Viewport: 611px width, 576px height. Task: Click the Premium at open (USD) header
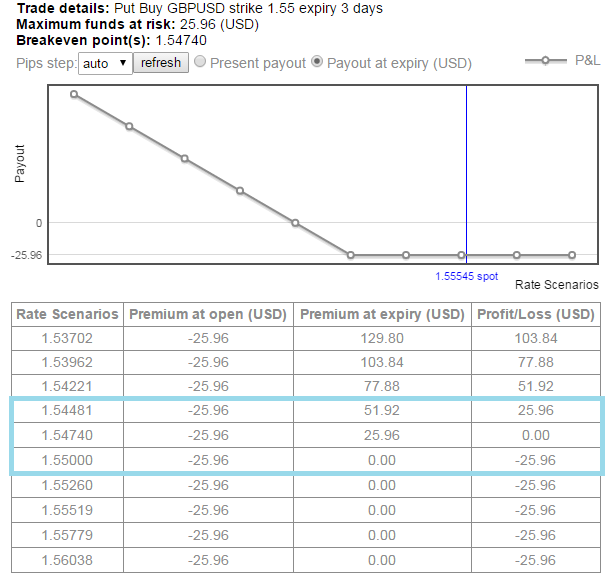pos(208,314)
